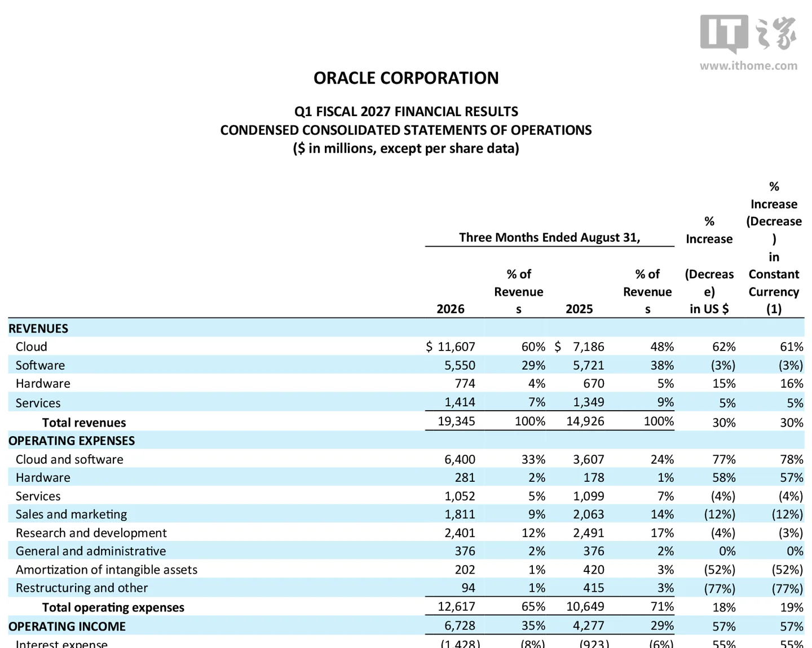812x648 pixels.
Task: Click the Hardware revenue value "774"
Action: pos(465,384)
